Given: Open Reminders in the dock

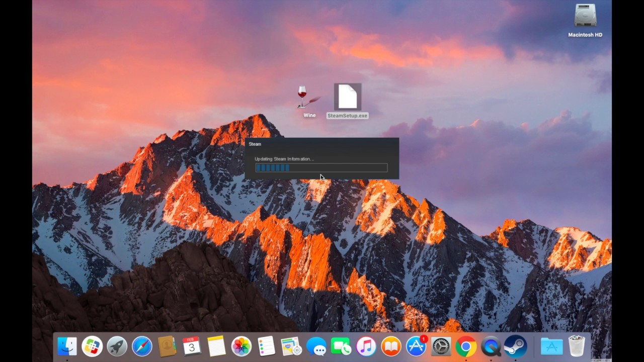Looking at the screenshot, I should (x=266, y=346).
